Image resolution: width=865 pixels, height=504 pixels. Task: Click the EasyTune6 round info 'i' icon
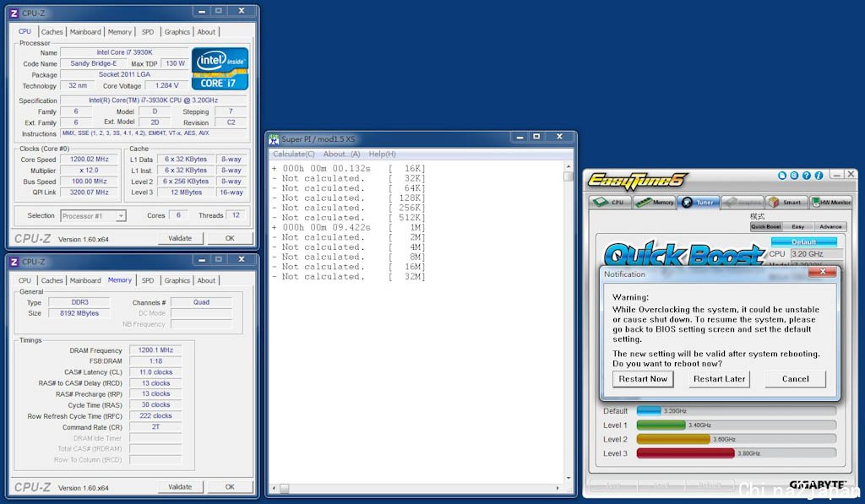[x=819, y=176]
